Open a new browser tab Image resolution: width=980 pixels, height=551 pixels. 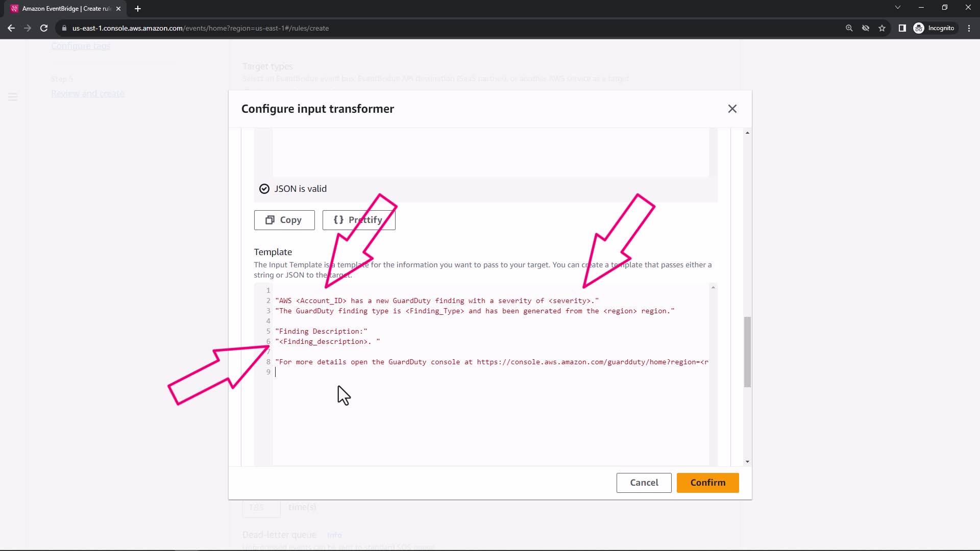pyautogui.click(x=138, y=9)
